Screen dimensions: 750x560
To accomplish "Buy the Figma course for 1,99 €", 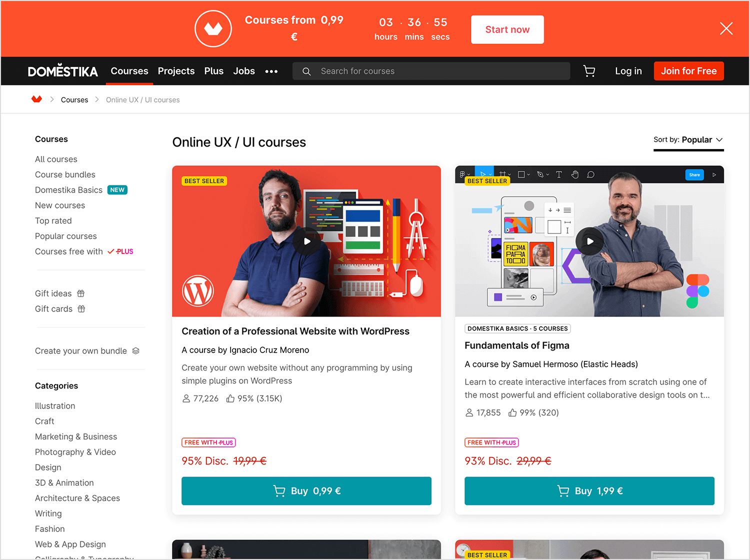I will click(x=589, y=491).
